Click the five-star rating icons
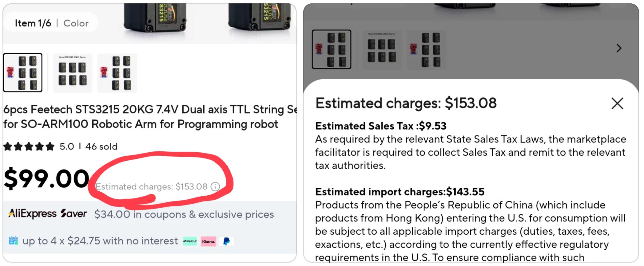Viewport: 644px width, 266px height. coord(29,147)
